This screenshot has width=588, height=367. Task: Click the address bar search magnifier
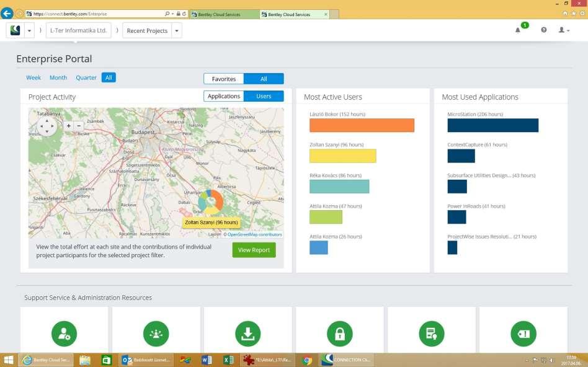[167, 14]
